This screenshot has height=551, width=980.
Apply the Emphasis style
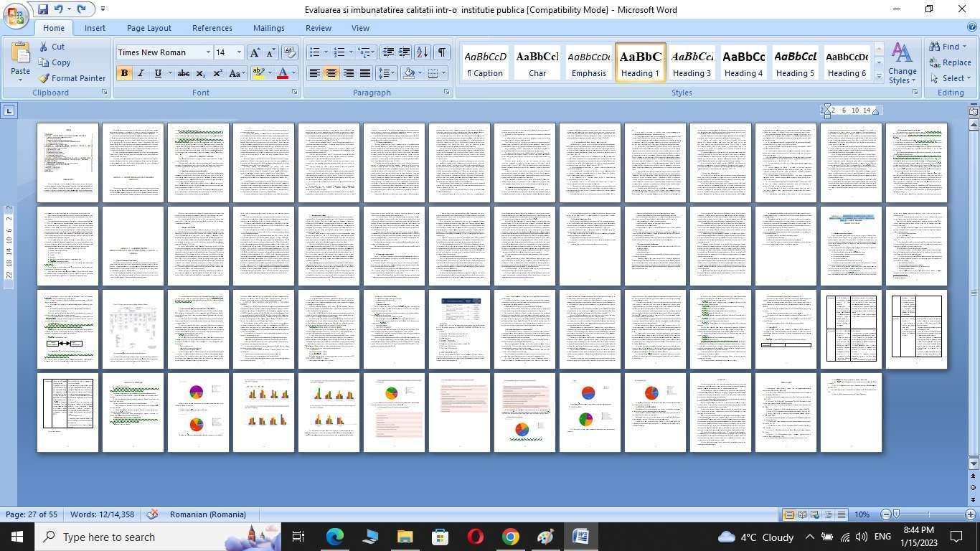coord(589,62)
